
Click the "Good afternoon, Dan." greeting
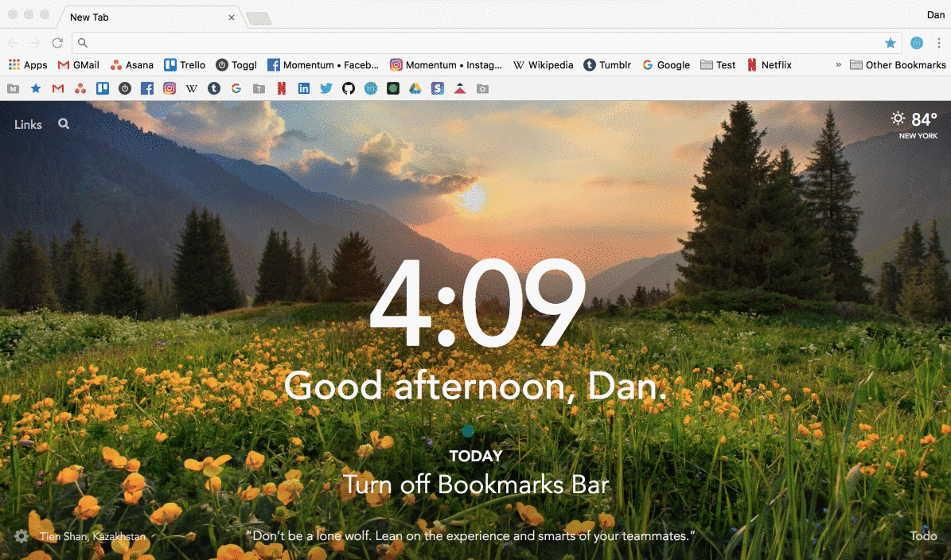point(476,386)
